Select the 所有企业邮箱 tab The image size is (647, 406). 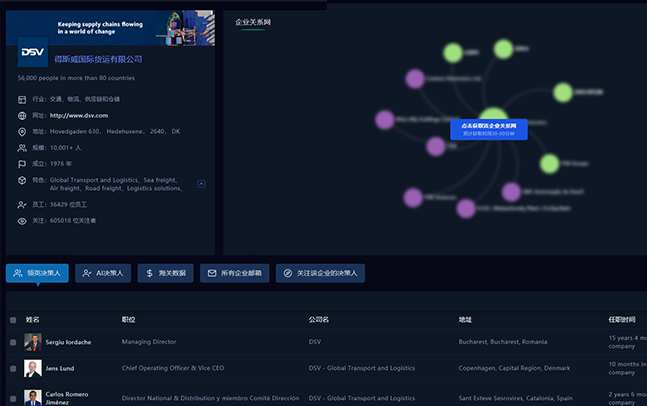point(234,273)
